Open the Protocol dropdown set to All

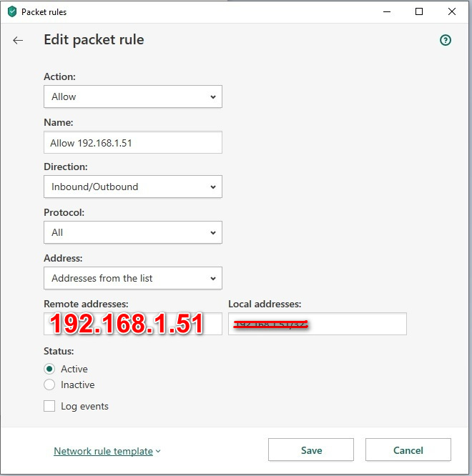coord(133,232)
